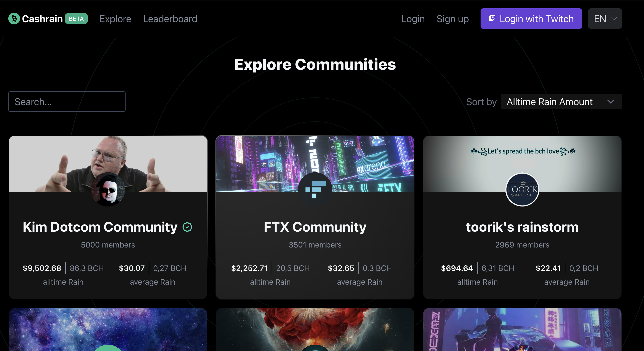Open the EN language dropdown

pos(605,19)
